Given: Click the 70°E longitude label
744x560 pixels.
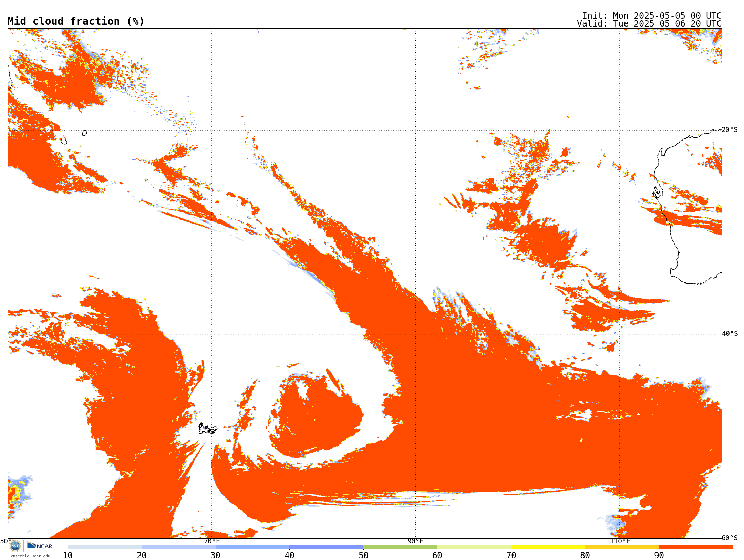Looking at the screenshot, I should coord(212,541).
